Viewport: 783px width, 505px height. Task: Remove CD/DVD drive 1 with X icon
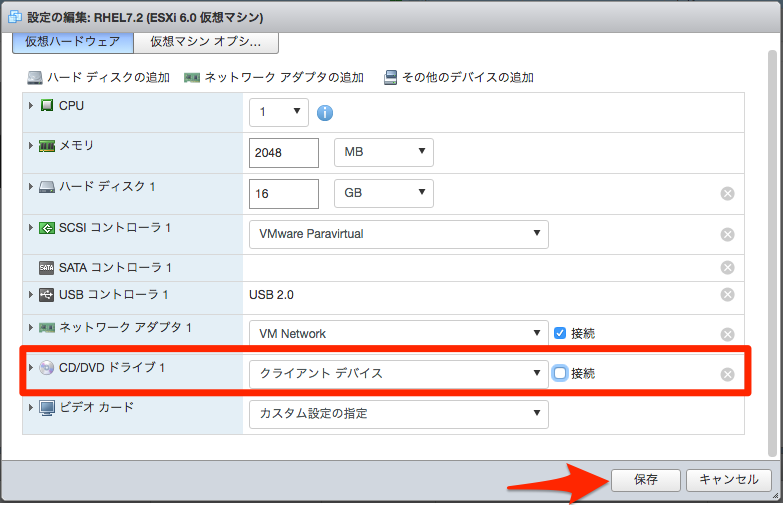(728, 374)
